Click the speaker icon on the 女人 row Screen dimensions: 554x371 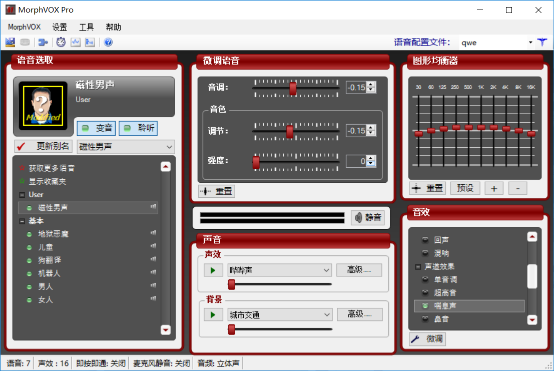(153, 298)
